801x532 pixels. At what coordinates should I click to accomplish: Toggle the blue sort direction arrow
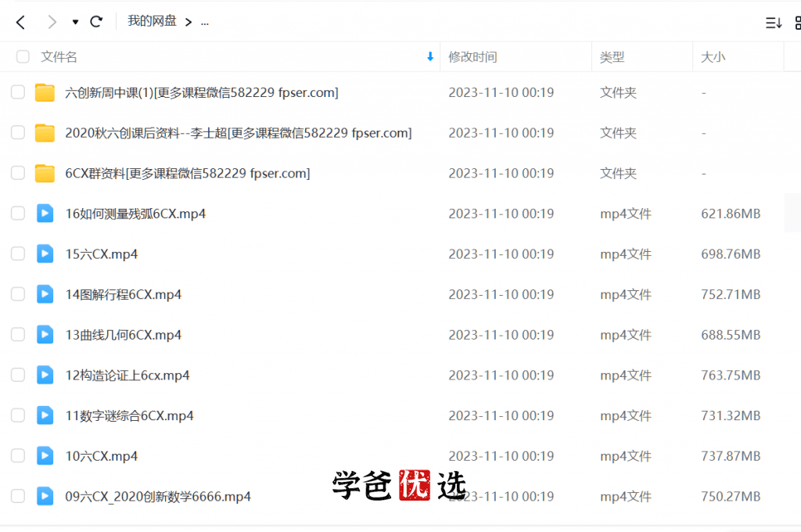click(430, 57)
